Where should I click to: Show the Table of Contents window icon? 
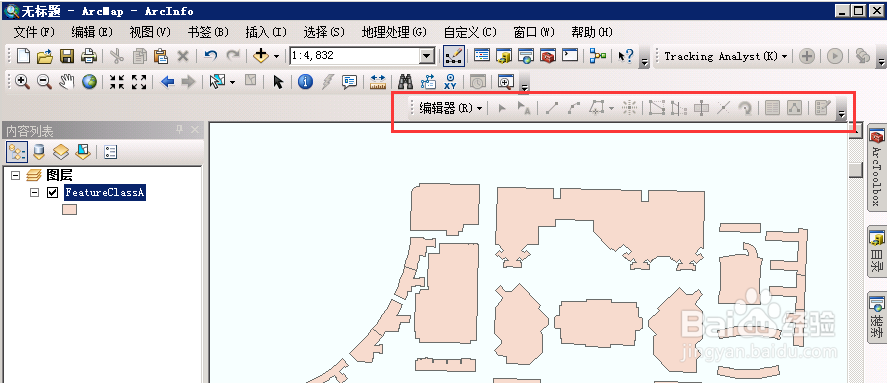pyautogui.click(x=482, y=56)
